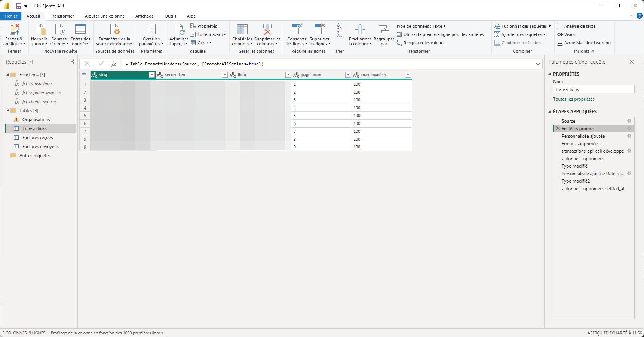
Task: Switch to the Aide tab
Action: point(191,16)
